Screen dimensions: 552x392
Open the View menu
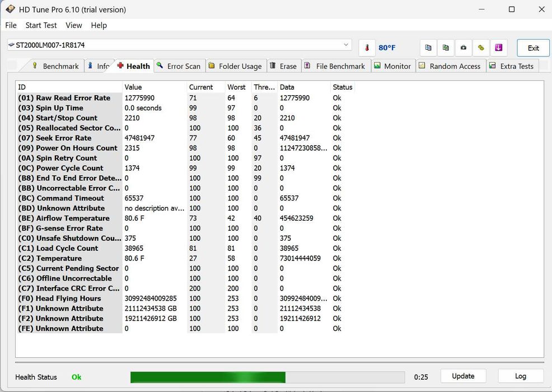[x=73, y=25]
